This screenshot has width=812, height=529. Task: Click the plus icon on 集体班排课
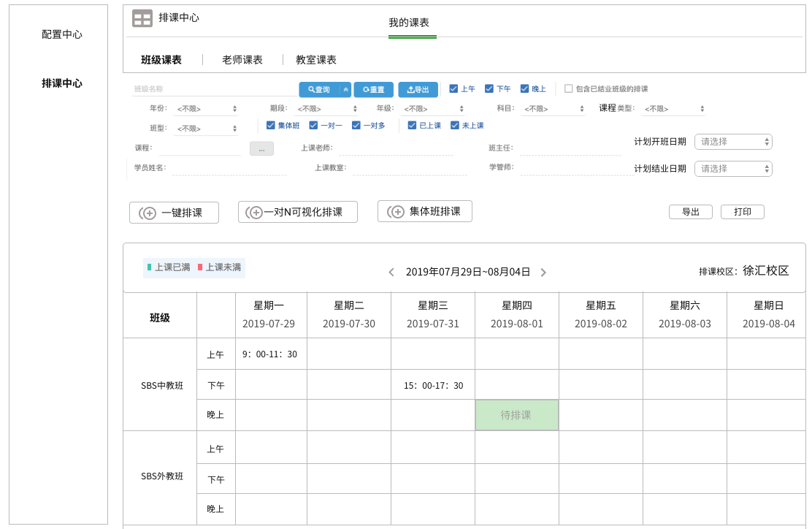click(x=397, y=212)
